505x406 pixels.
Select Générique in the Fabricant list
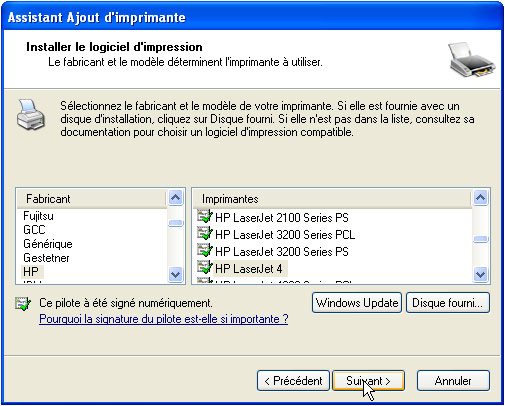click(x=48, y=244)
